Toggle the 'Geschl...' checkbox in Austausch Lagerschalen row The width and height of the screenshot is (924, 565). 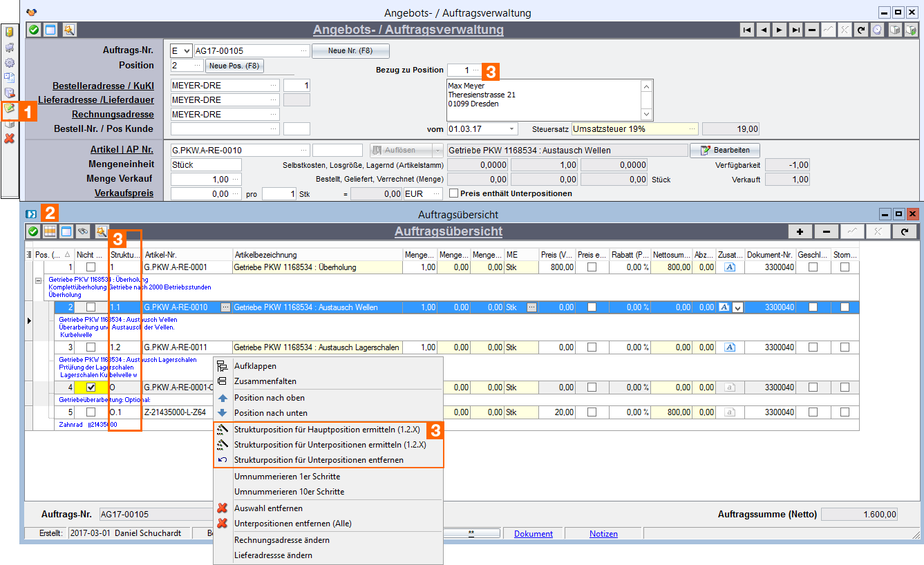pyautogui.click(x=813, y=347)
